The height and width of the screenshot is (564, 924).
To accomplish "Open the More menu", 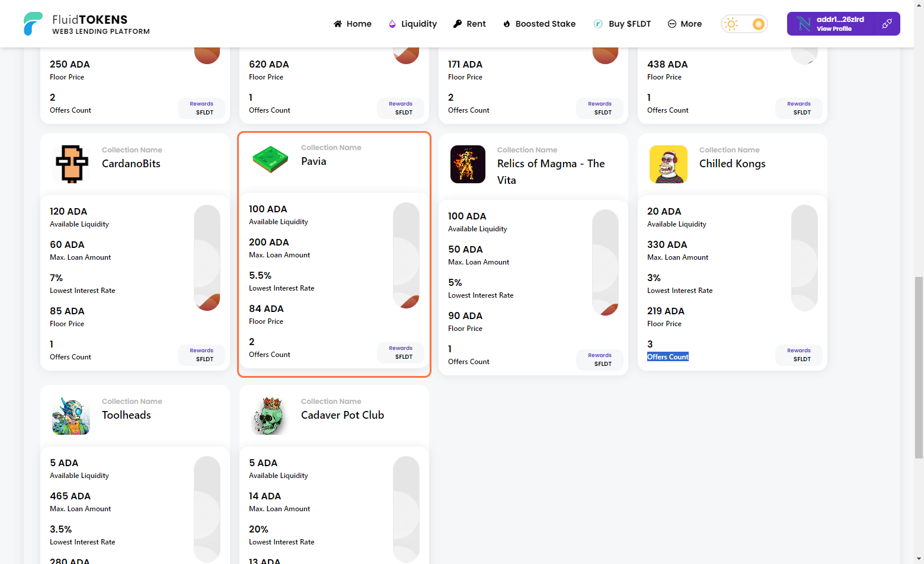I will click(685, 24).
